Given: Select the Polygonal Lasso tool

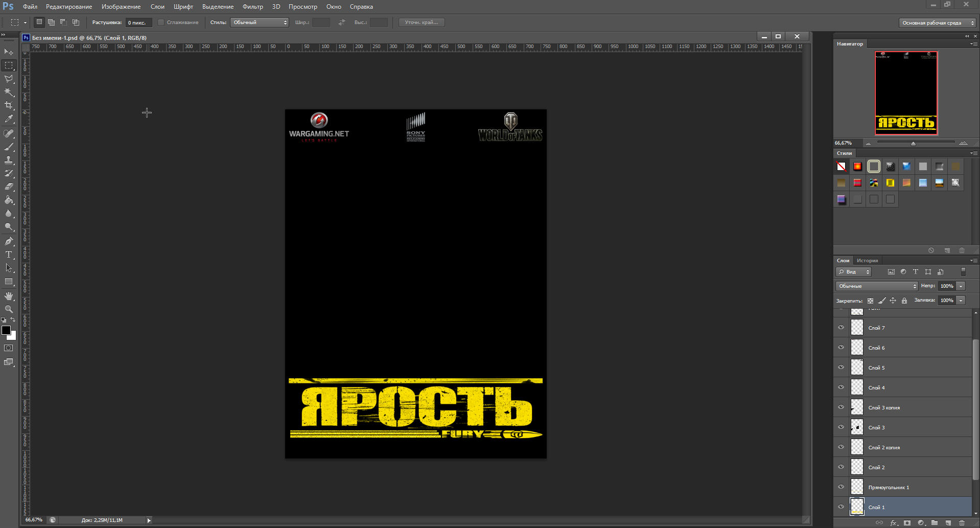Looking at the screenshot, I should tap(9, 79).
